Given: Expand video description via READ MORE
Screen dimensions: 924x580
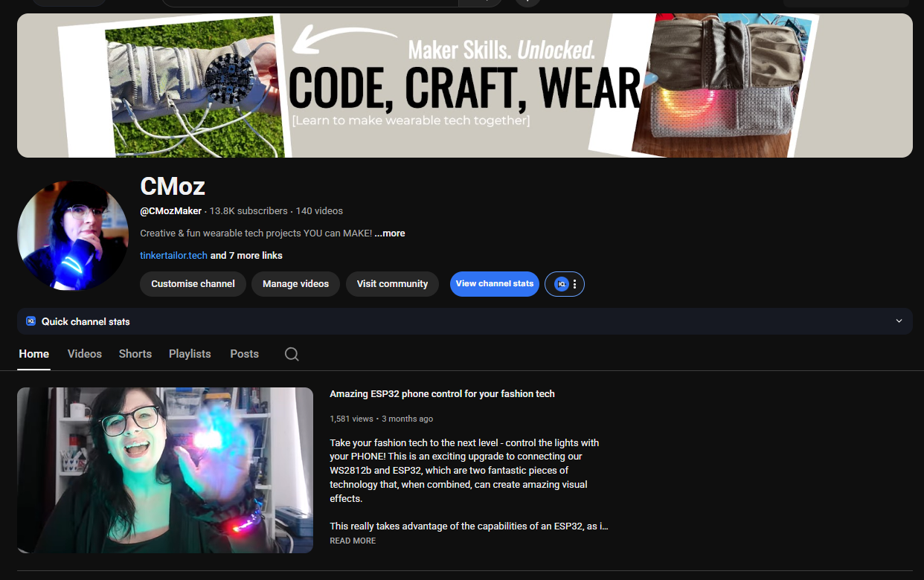Looking at the screenshot, I should point(353,541).
